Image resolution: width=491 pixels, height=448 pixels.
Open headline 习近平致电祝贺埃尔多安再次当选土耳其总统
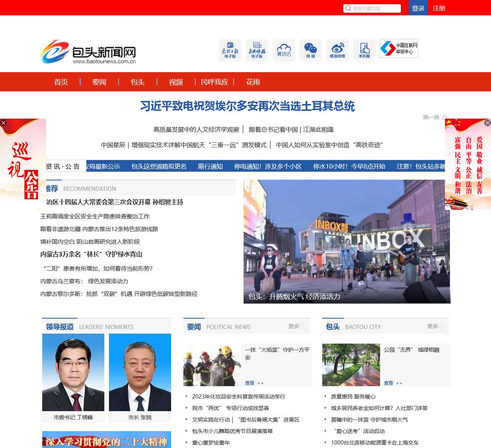[247, 106]
